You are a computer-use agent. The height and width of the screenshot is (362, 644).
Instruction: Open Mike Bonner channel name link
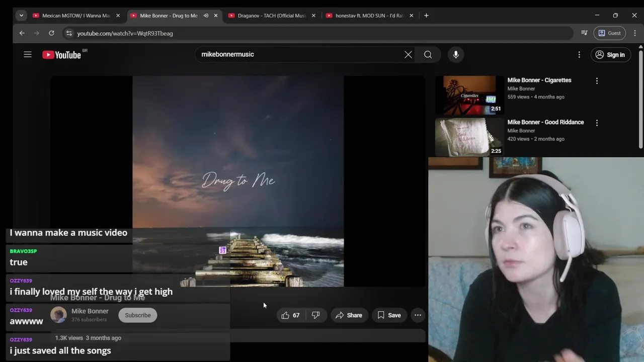[90, 311]
